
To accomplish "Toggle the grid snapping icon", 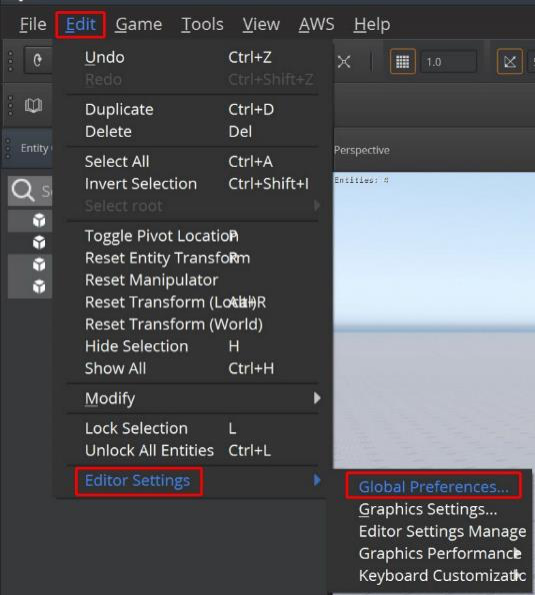I will tap(403, 61).
